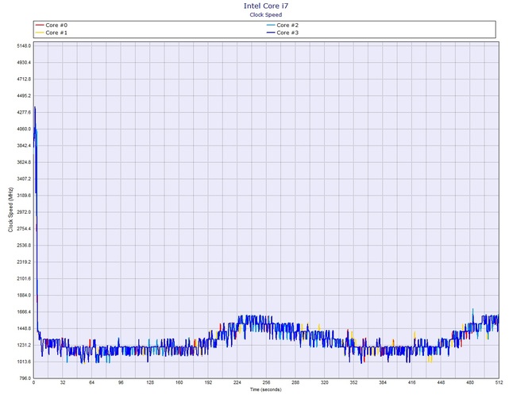Click the 128 x-axis tick label
This screenshot has height=399, width=532.
tap(150, 382)
